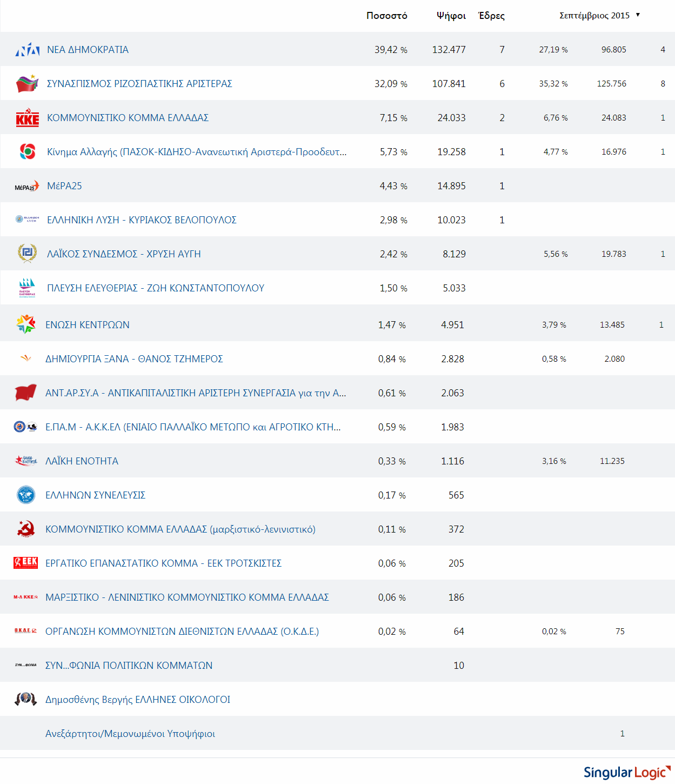Viewport: 675px width, 784px height.
Task: Click the 13.485 previous votes cell
Action: coord(612,325)
